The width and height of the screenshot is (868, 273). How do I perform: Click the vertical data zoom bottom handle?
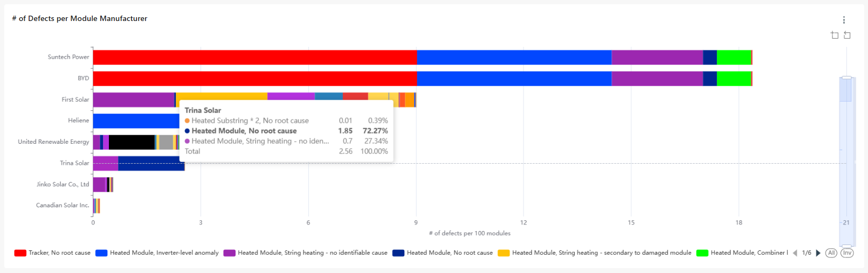[x=846, y=246]
